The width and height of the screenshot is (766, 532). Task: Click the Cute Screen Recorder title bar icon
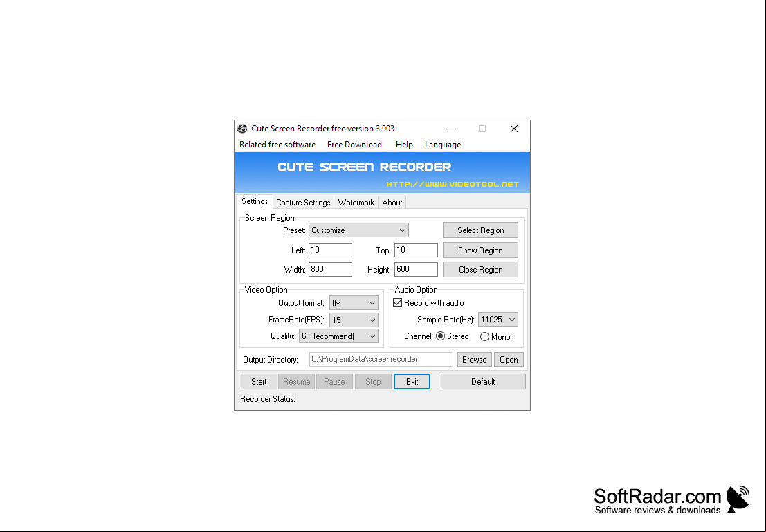pyautogui.click(x=242, y=129)
